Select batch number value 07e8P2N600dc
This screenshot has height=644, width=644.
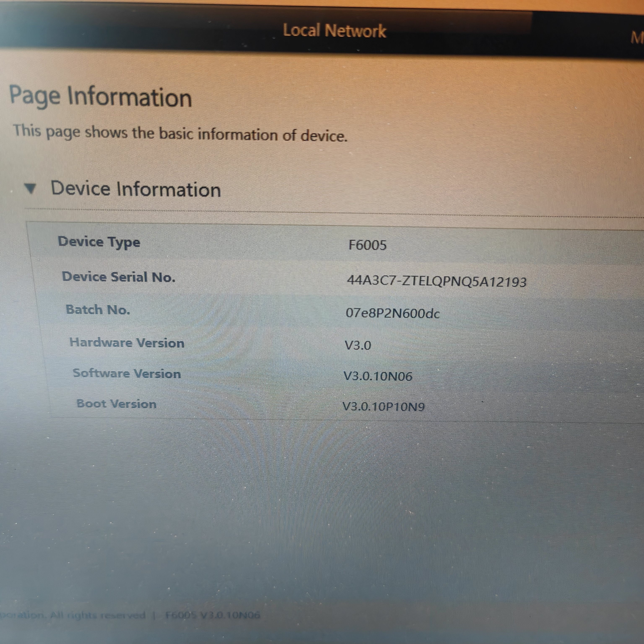[x=392, y=313]
